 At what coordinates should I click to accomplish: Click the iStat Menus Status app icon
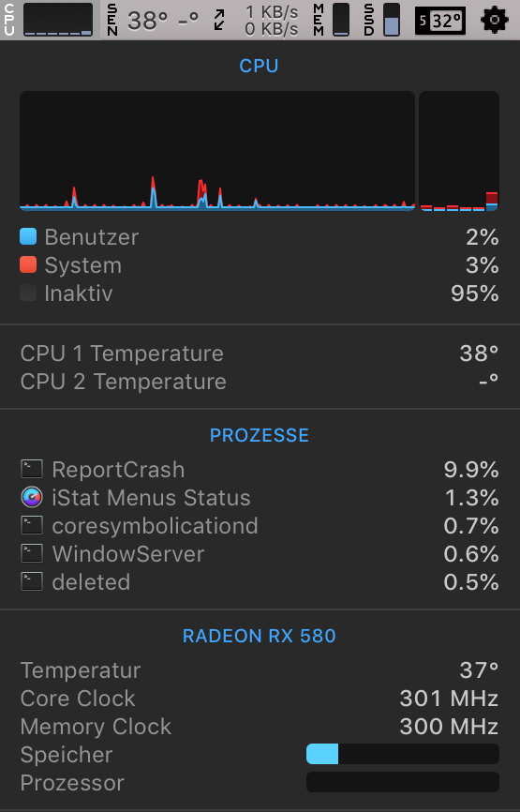(32, 498)
